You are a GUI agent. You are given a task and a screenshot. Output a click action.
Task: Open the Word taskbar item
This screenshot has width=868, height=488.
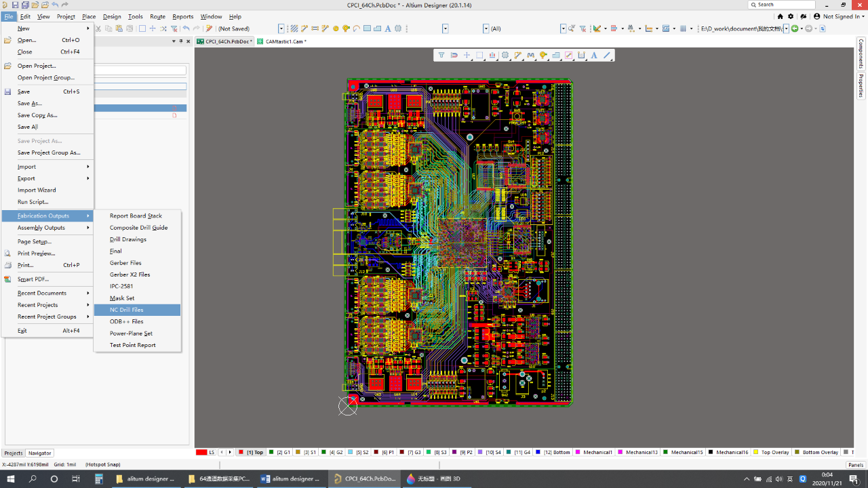pyautogui.click(x=290, y=479)
